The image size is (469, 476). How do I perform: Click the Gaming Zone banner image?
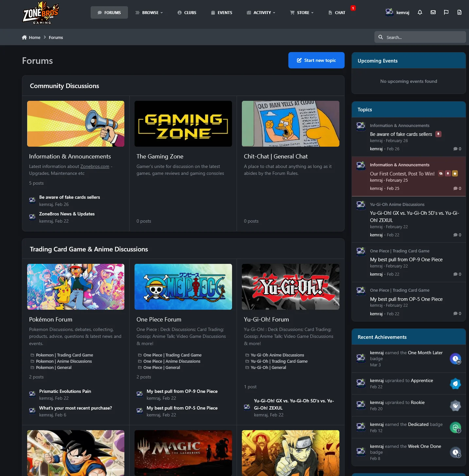[x=183, y=124]
